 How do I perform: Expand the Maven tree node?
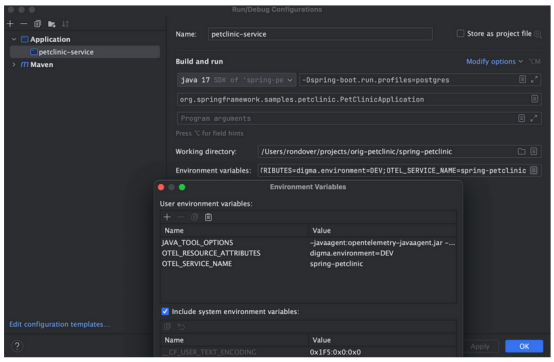click(x=14, y=64)
